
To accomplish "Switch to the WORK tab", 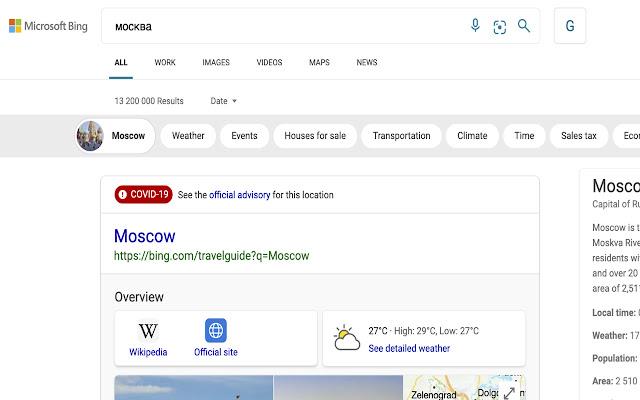I will click(165, 62).
